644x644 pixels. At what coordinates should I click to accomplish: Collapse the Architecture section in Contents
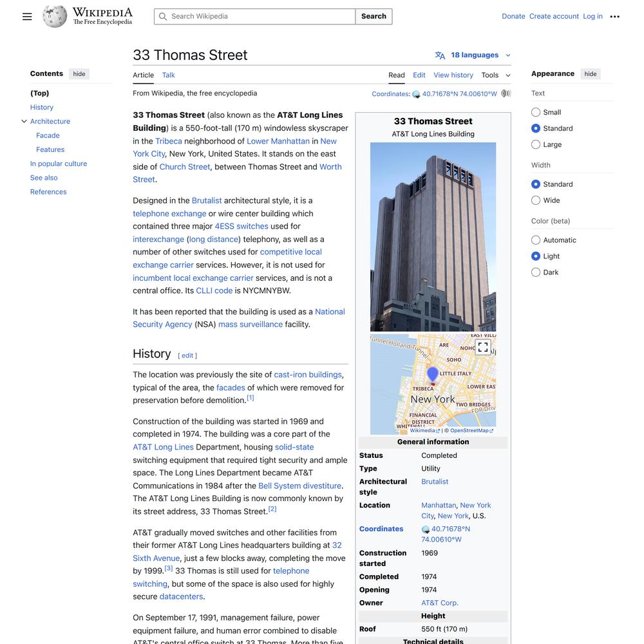point(24,121)
